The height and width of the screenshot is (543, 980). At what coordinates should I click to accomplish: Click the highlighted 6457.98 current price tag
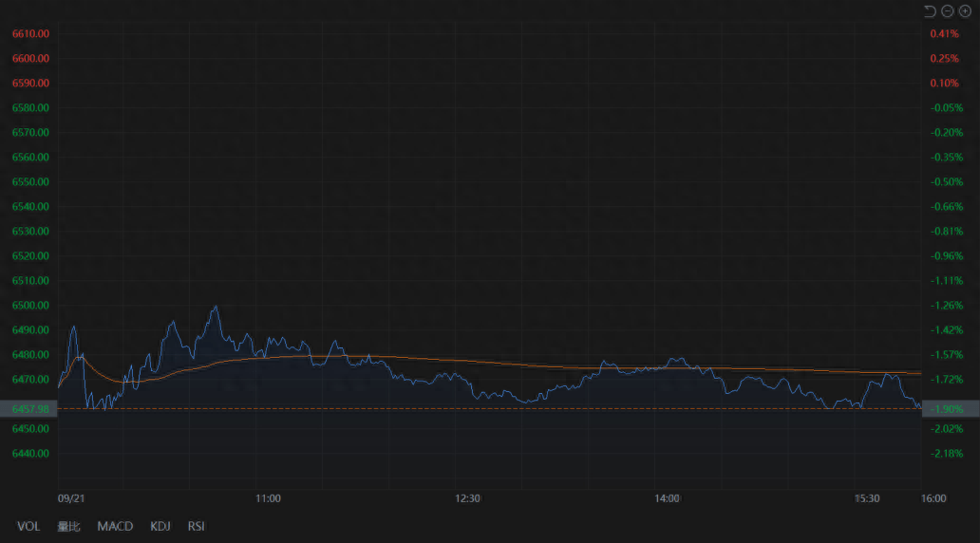29,408
